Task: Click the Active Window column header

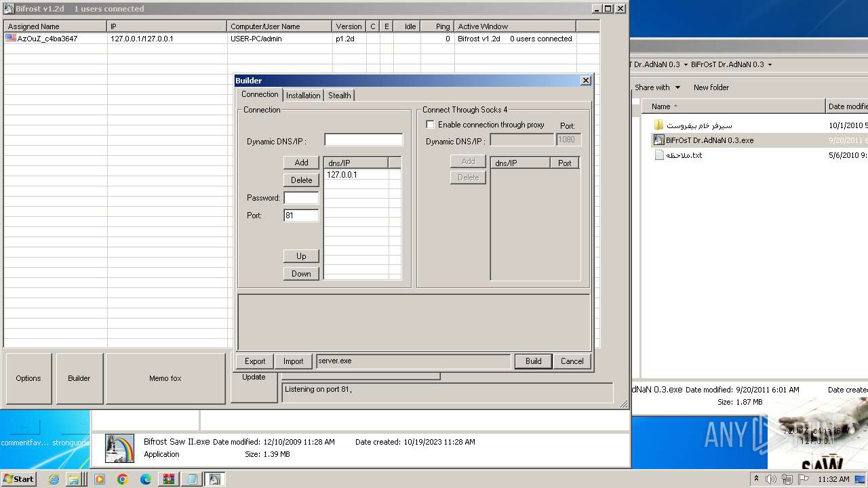Action: (515, 26)
